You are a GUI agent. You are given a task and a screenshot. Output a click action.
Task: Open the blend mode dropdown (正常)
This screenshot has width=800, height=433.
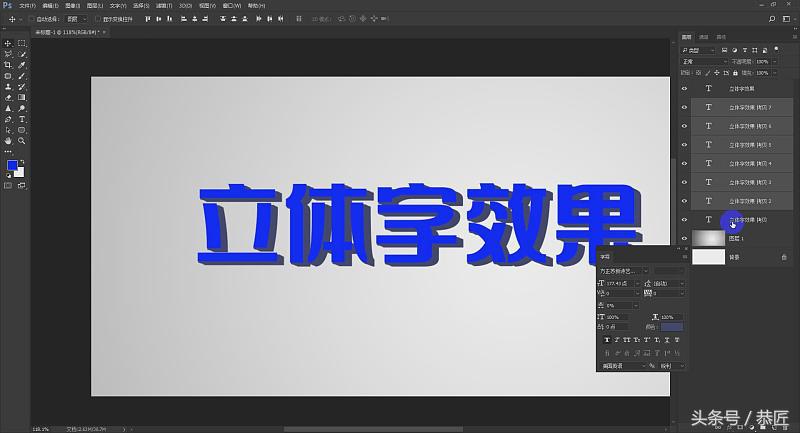coord(705,61)
